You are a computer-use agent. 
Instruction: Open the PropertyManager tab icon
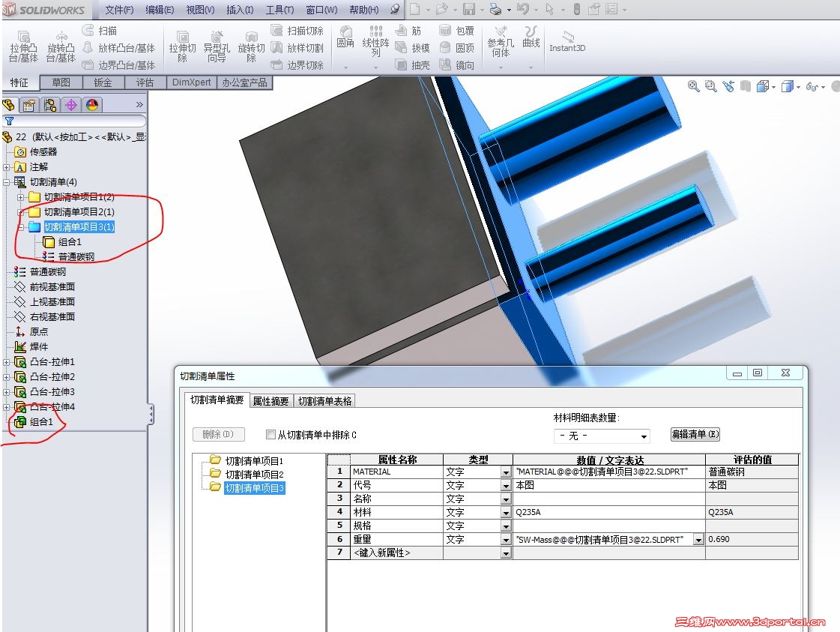29,105
